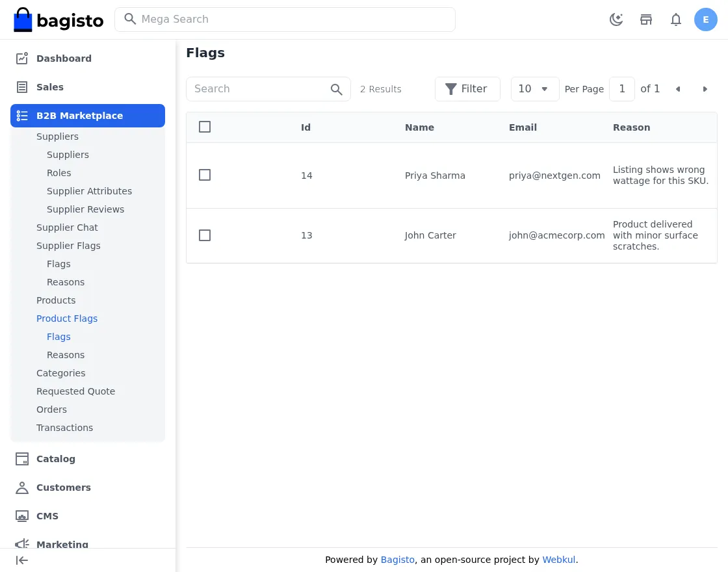
Task: Open Products in the sidebar
Action: (56, 300)
